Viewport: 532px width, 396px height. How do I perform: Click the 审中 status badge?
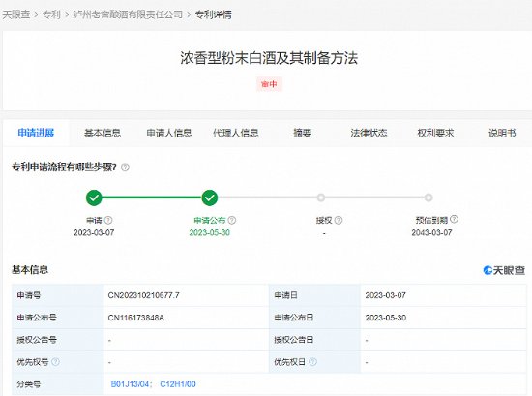[269, 84]
